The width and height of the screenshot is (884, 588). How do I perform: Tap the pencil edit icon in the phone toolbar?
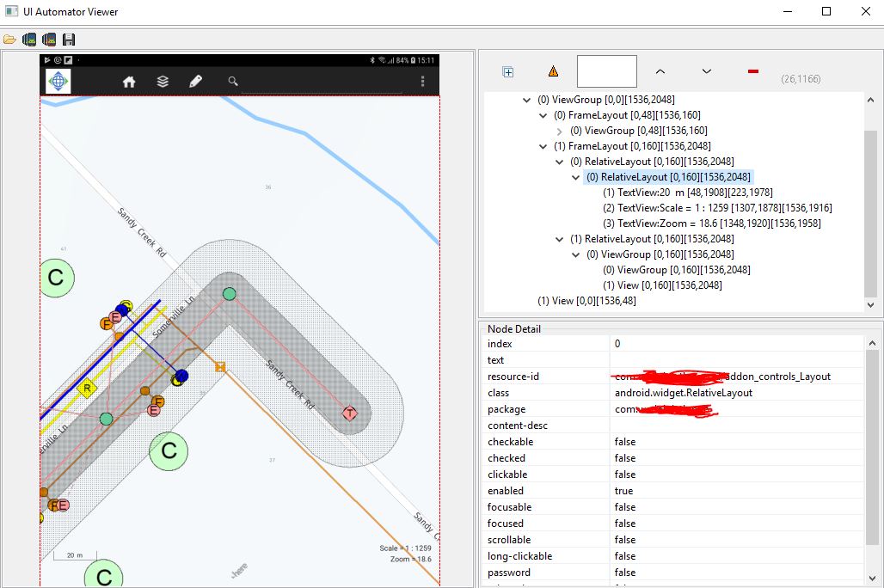tap(195, 82)
